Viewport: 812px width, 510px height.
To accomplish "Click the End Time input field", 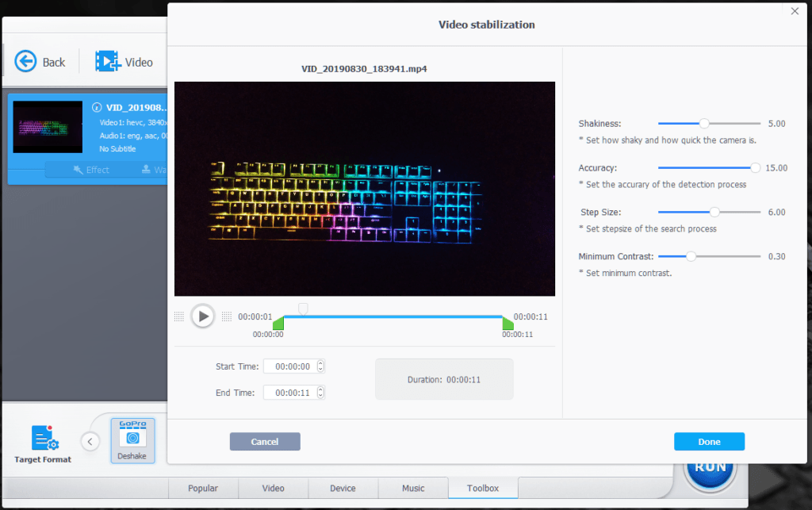I will (293, 393).
